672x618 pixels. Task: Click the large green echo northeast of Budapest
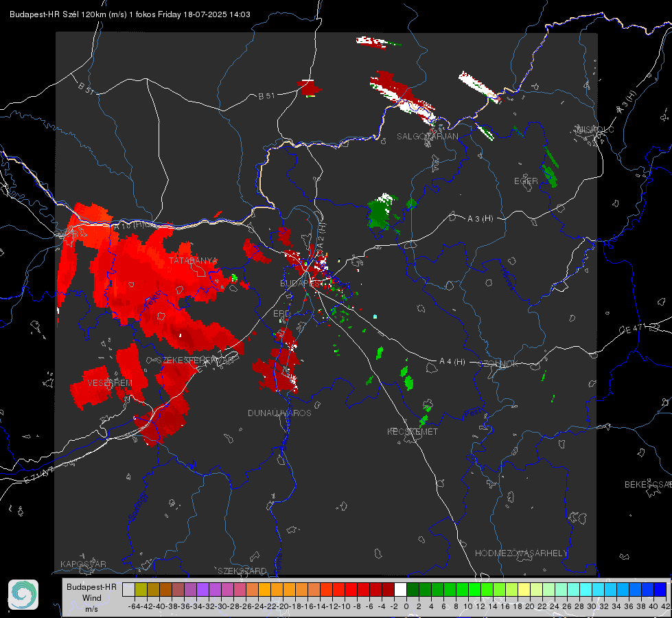click(x=380, y=211)
